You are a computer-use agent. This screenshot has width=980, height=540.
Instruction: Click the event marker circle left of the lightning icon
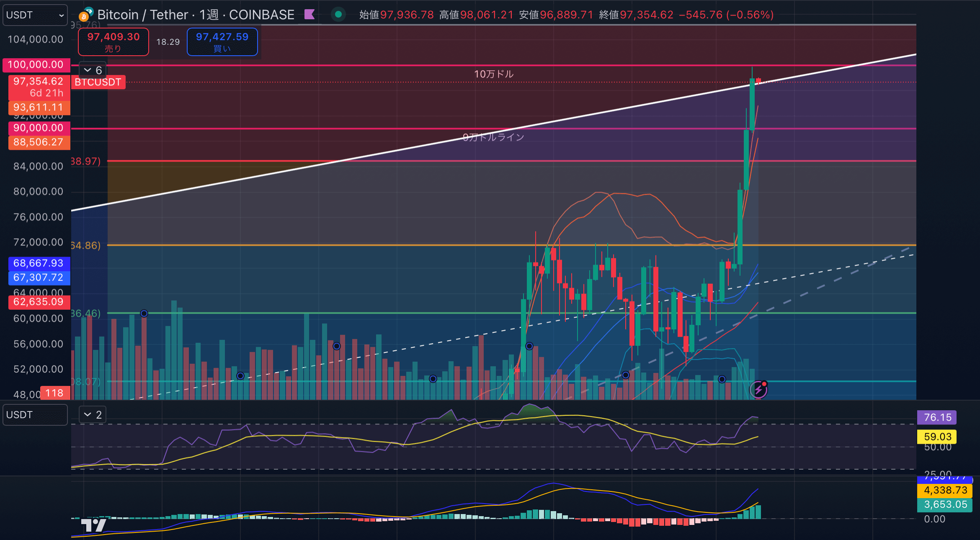pyautogui.click(x=722, y=379)
